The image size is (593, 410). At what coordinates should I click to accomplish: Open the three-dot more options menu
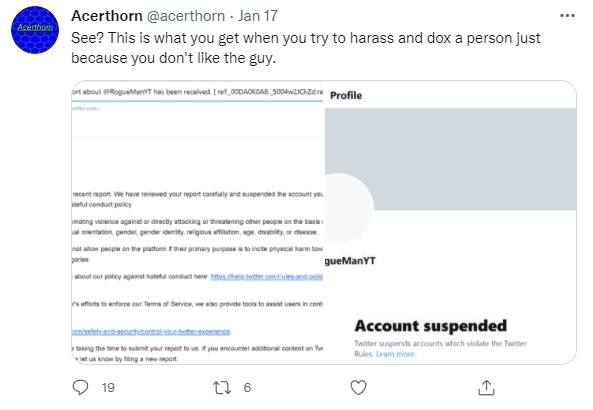pyautogui.click(x=567, y=16)
